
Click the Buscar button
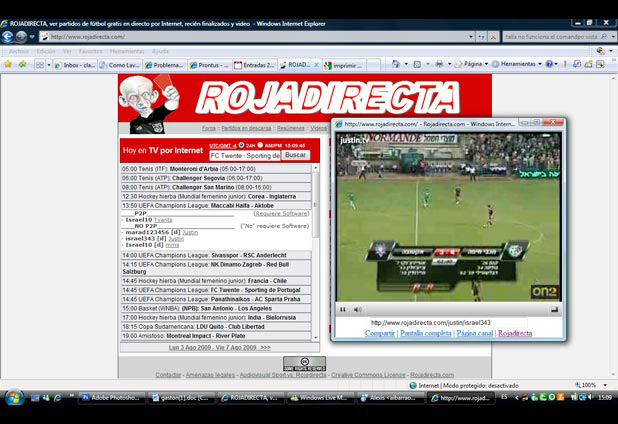point(295,155)
